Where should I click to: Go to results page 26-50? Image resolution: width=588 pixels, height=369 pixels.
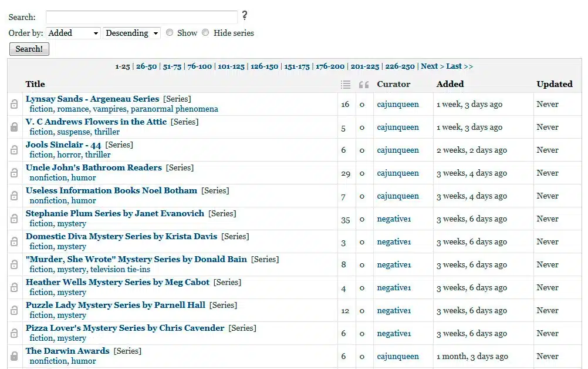(146, 66)
